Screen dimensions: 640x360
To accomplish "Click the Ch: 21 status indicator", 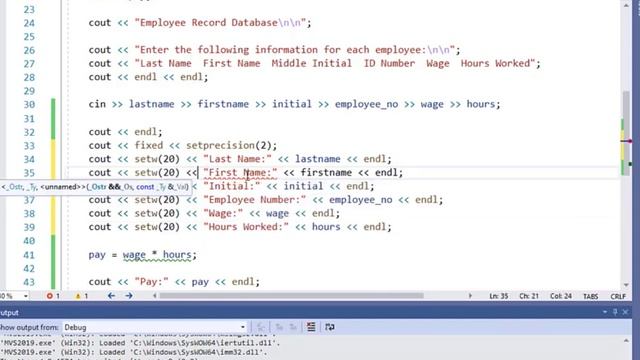I will click(529, 296).
